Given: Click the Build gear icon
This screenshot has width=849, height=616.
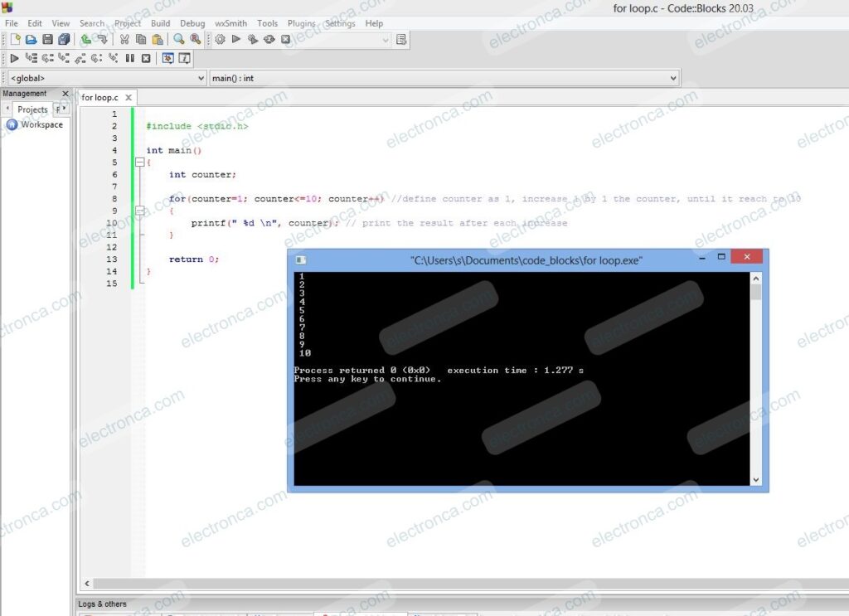Looking at the screenshot, I should pyautogui.click(x=220, y=39).
